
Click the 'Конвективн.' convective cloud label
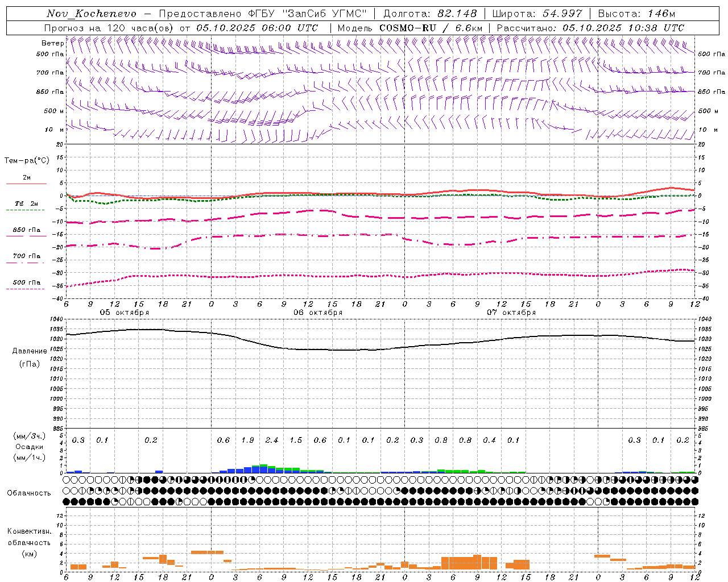pyautogui.click(x=29, y=531)
